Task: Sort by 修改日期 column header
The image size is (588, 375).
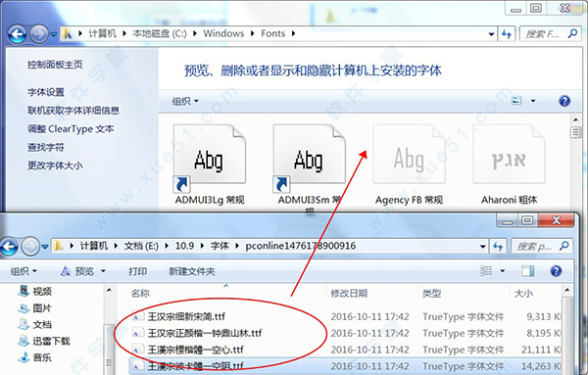Action: point(349,294)
